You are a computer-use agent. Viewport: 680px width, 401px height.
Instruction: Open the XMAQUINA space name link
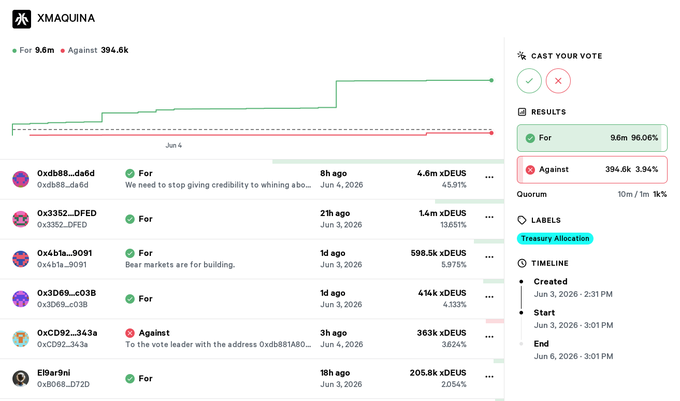click(66, 18)
